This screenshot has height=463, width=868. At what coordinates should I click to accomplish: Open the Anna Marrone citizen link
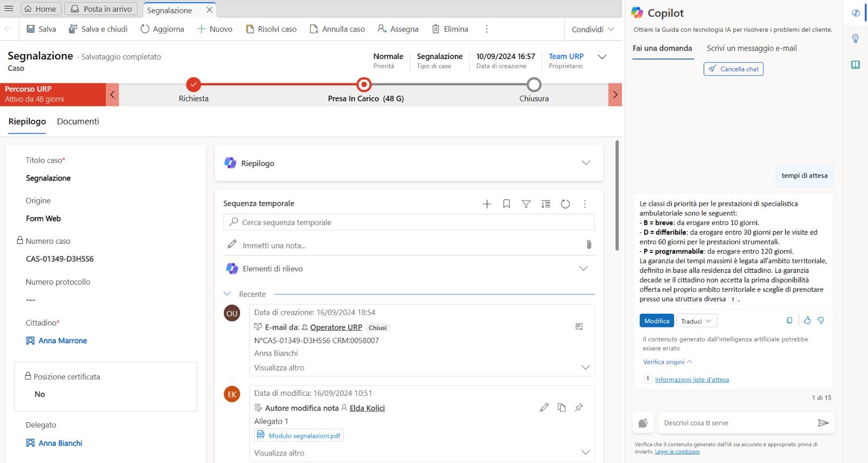pyautogui.click(x=62, y=341)
